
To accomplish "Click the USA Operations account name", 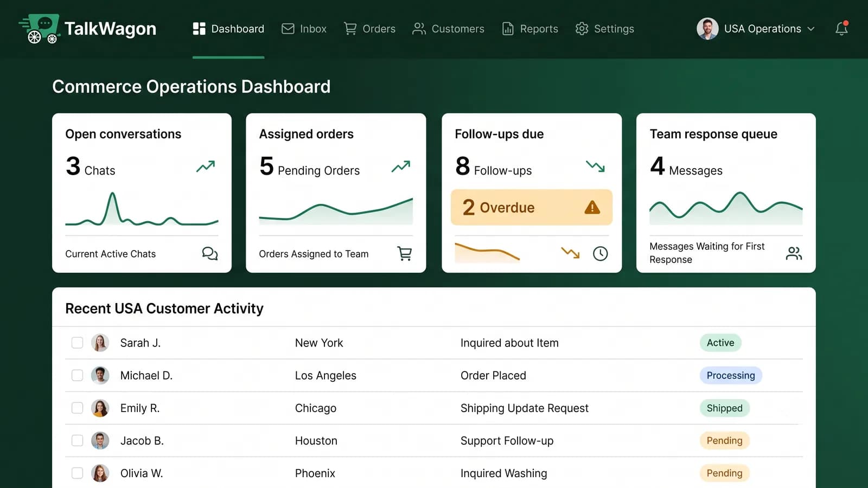I will coord(762,29).
